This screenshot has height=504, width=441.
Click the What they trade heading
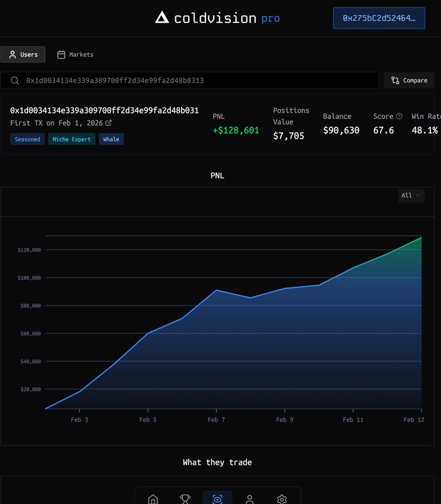(x=217, y=462)
